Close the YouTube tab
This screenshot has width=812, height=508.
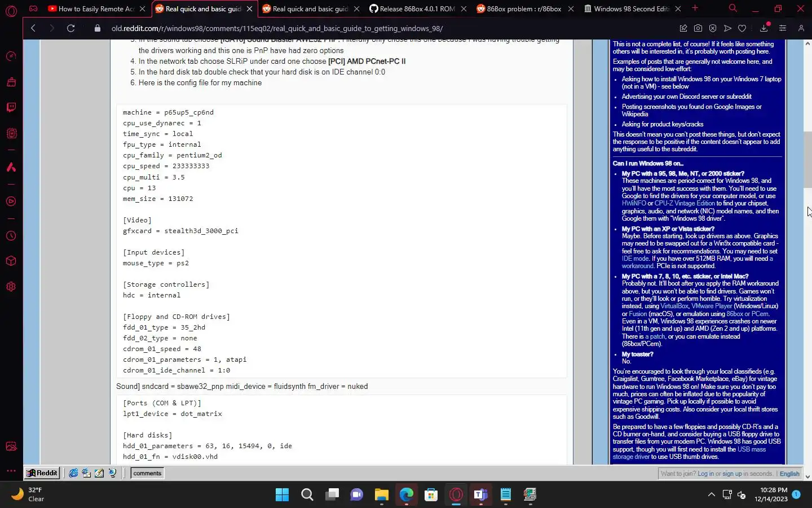143,9
